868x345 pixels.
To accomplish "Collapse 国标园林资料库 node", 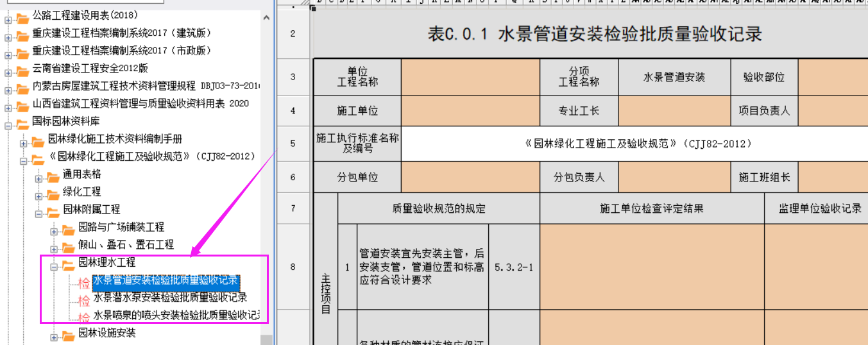I will (x=8, y=126).
